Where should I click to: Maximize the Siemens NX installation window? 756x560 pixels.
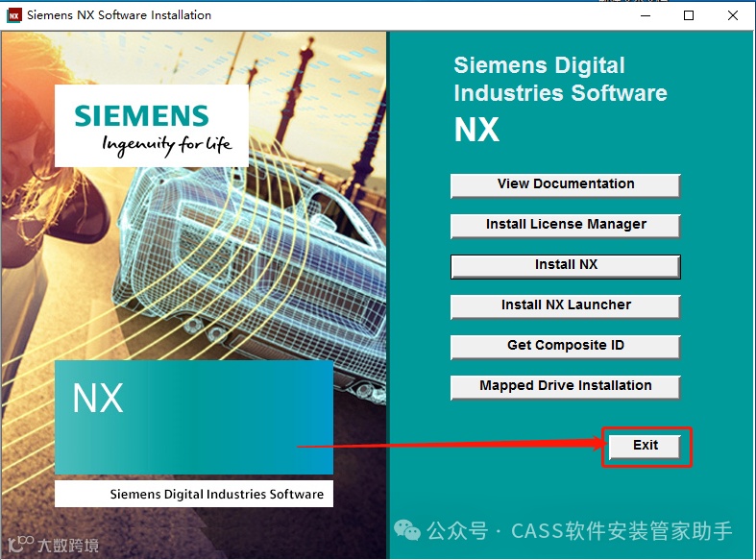pos(689,15)
